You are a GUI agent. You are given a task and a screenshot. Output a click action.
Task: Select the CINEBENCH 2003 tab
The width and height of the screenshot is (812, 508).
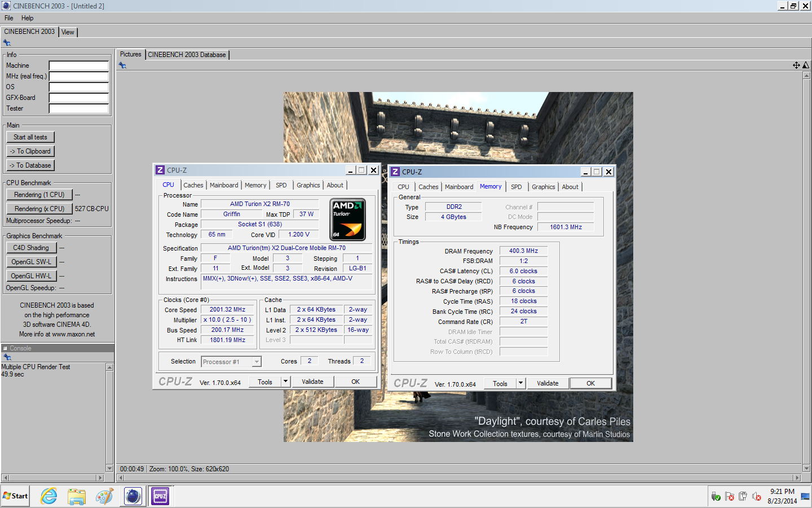(29, 32)
